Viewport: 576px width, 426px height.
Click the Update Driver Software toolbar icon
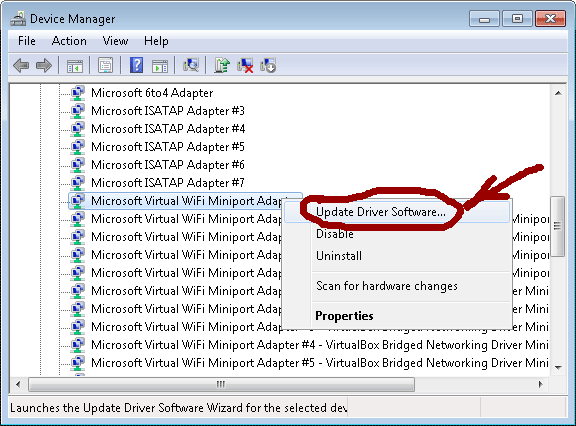click(222, 65)
